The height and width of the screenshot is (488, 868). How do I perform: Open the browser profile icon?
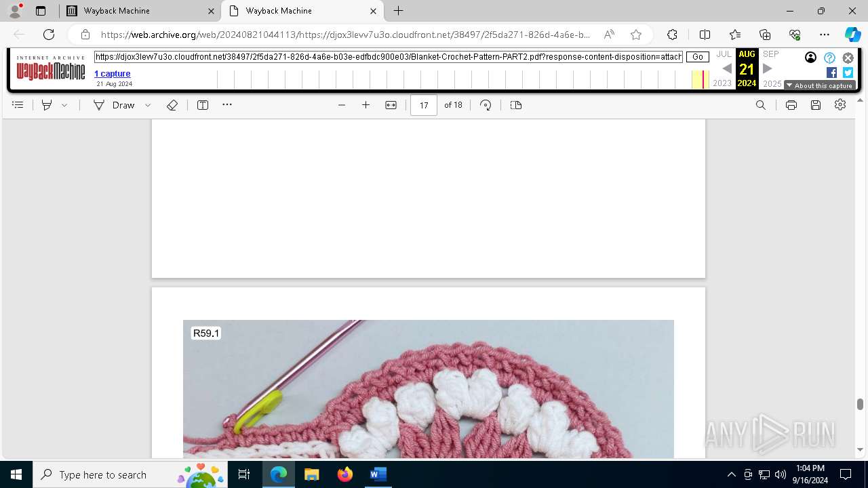15,11
